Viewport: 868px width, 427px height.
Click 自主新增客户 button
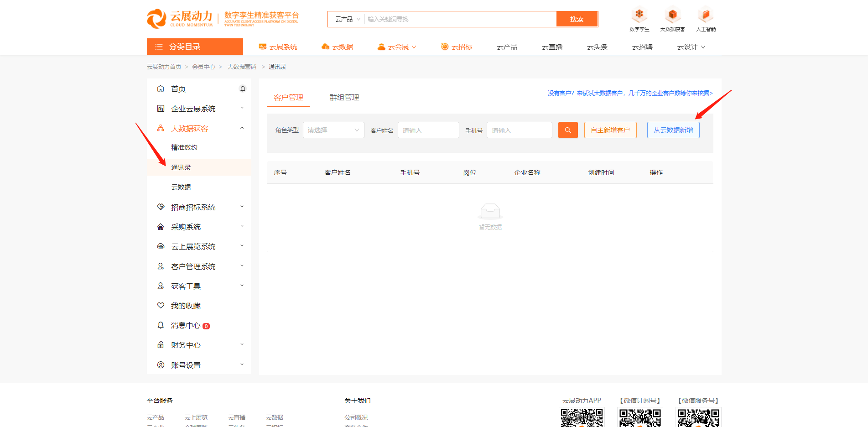(610, 130)
